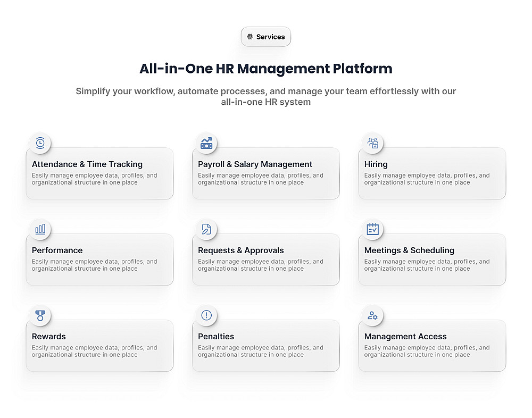Click the Meetings calendar check icon
Screen dimensions: 532x418
(373, 229)
